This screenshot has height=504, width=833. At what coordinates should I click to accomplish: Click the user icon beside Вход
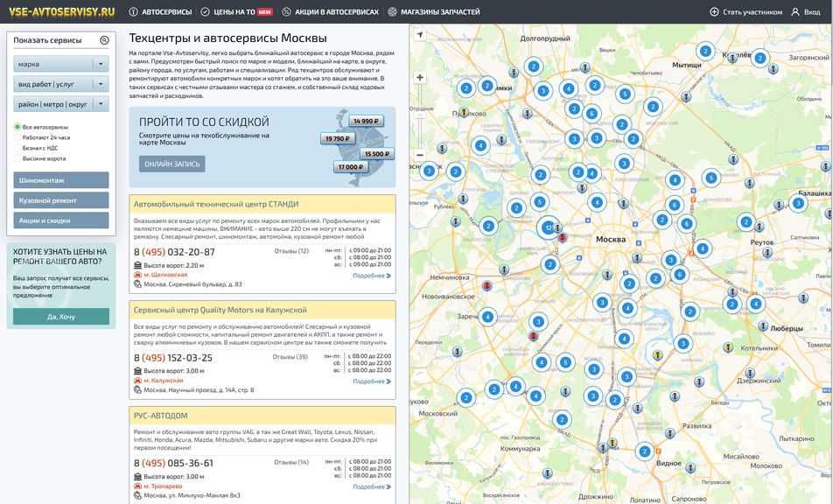coord(795,11)
